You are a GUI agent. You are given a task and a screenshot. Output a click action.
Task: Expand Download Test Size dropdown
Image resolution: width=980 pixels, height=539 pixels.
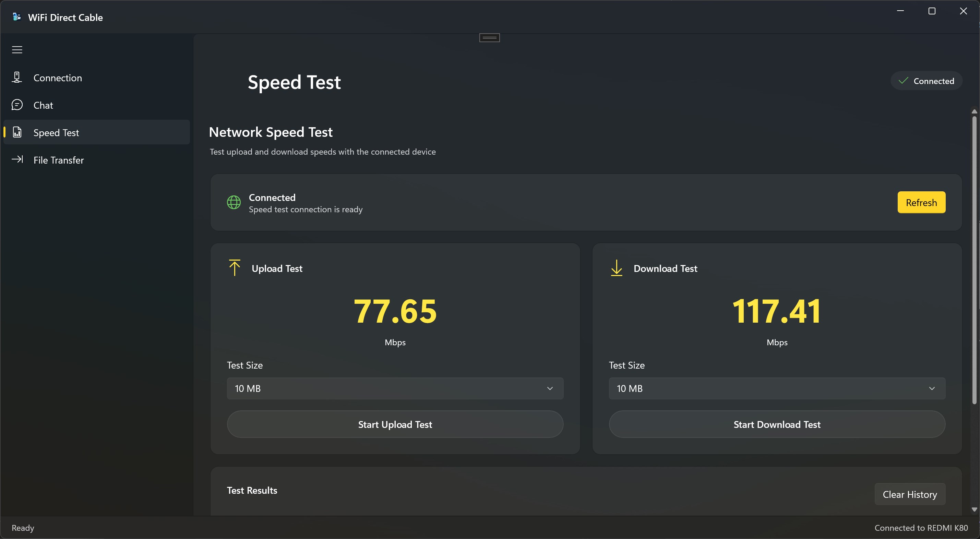click(x=777, y=388)
